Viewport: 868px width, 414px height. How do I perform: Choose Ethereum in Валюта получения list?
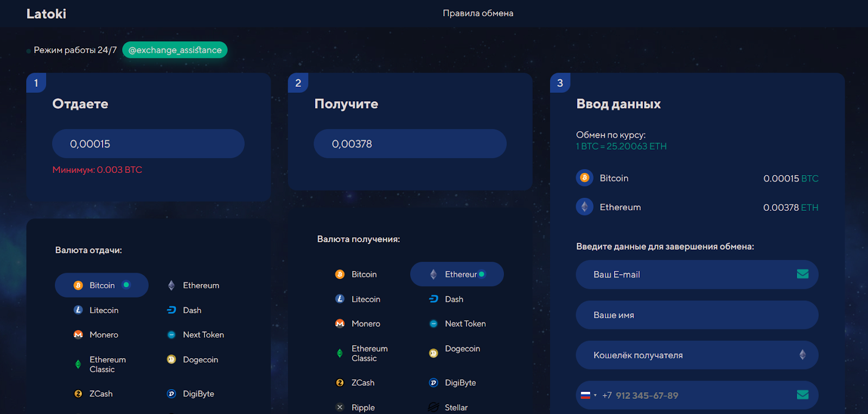point(457,274)
